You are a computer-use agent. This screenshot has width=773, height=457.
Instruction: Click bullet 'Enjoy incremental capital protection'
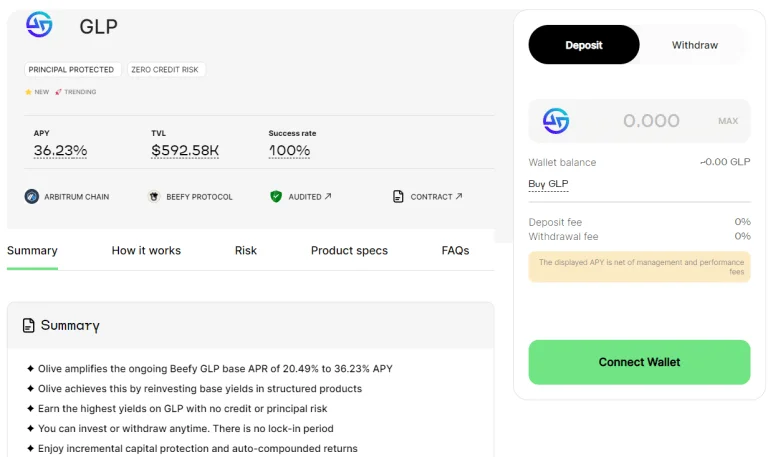pyautogui.click(x=198, y=449)
